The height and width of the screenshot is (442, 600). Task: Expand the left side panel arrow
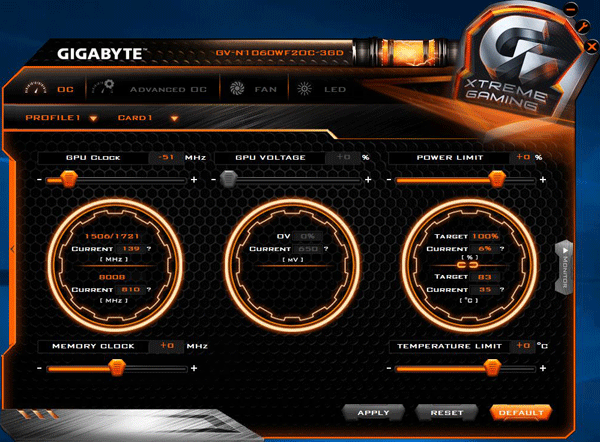click(x=12, y=250)
